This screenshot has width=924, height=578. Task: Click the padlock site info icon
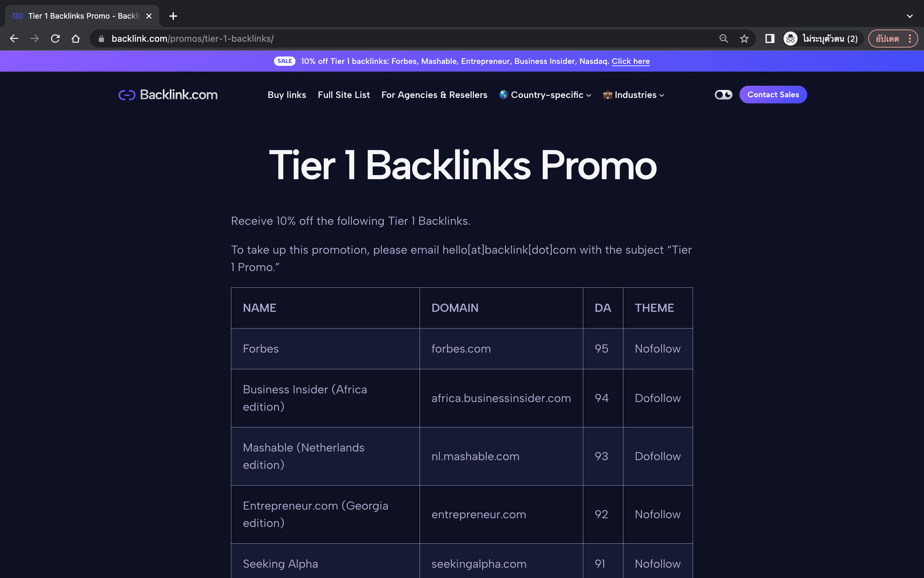(x=101, y=39)
